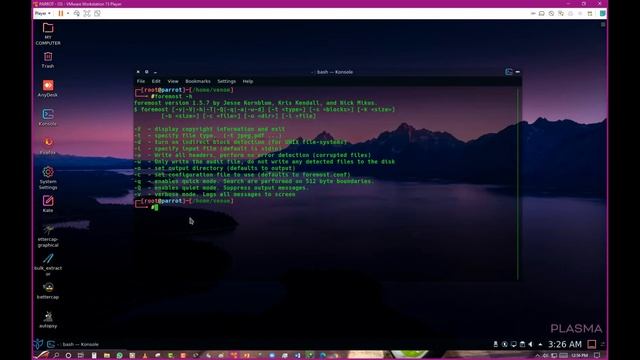Click the terminal prompt cursor line
Screen dimensions: 640x360
tap(156, 207)
